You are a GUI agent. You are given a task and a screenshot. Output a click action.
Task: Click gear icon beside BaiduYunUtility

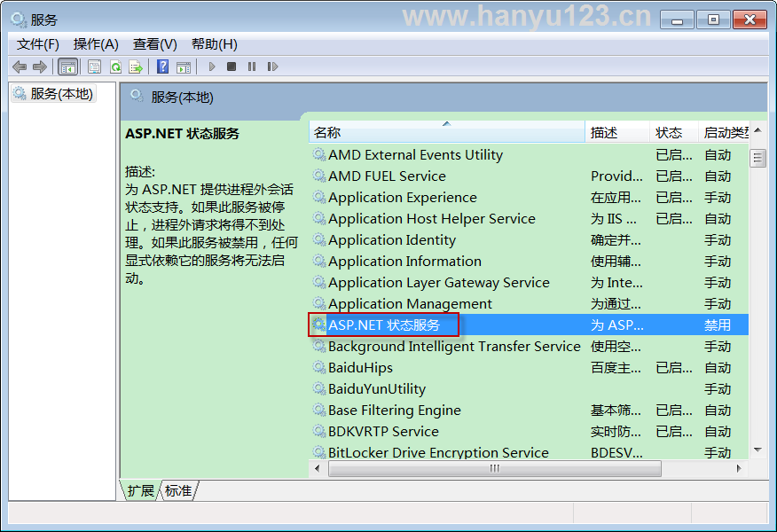tap(319, 389)
